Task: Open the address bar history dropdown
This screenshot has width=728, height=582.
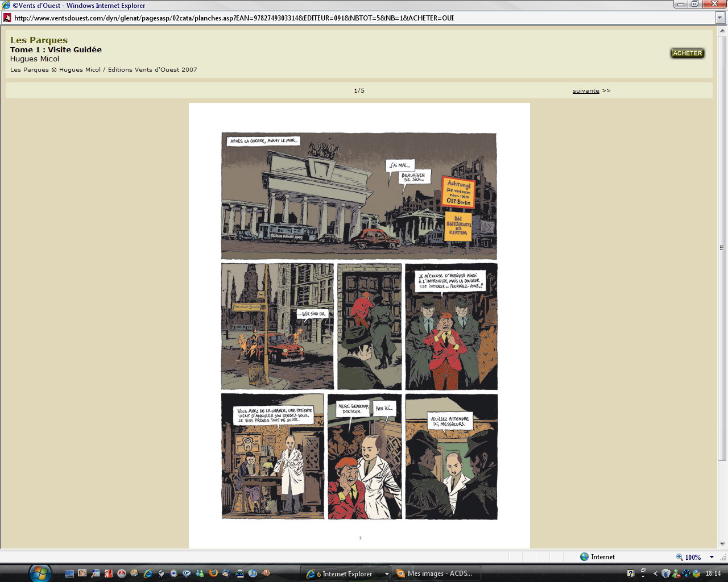Action: 719,18
